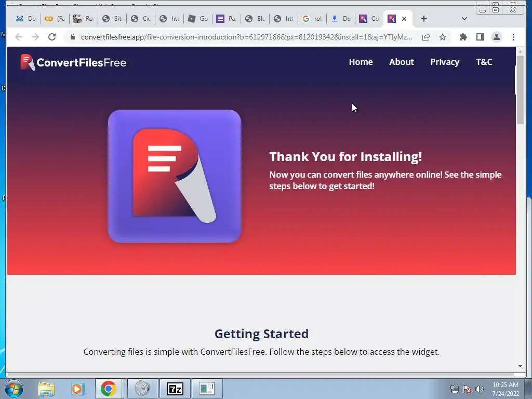Switch to the 'Ro' tab

click(84, 19)
